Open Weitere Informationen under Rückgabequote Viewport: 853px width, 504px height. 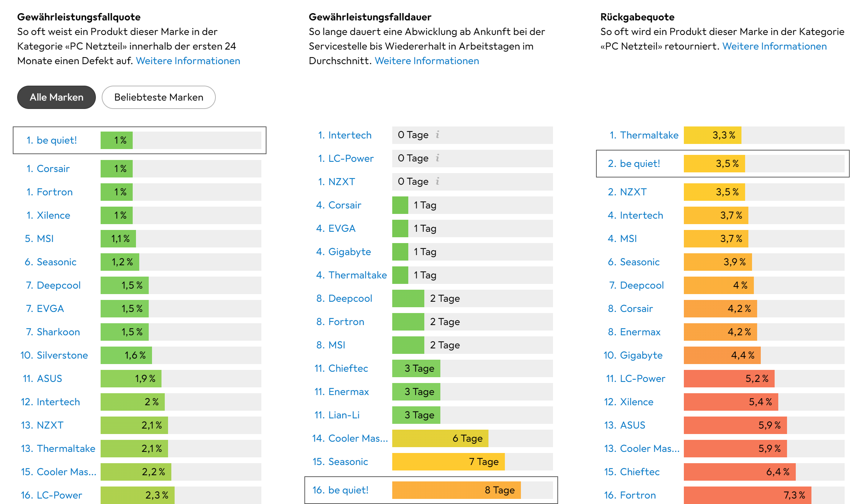coord(775,46)
